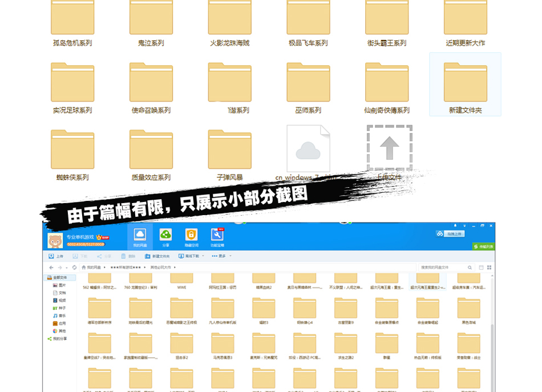Click the search magnifier icon
This screenshot has height=392, width=542.
[469, 267]
